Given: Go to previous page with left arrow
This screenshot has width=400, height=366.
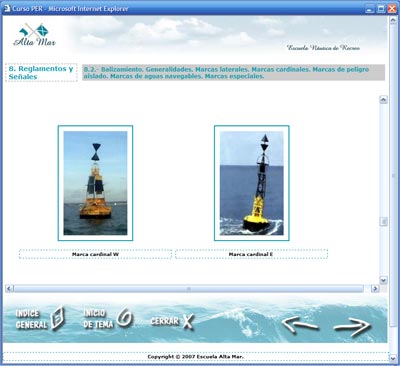Looking at the screenshot, I should (300, 325).
